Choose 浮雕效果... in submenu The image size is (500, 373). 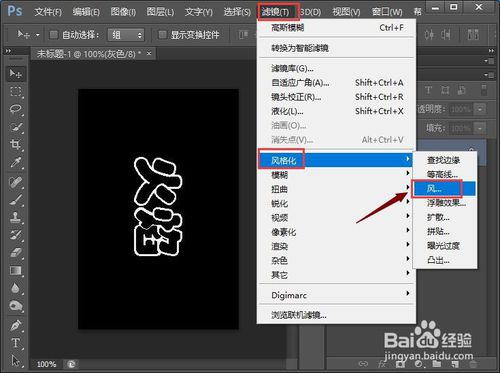click(445, 203)
